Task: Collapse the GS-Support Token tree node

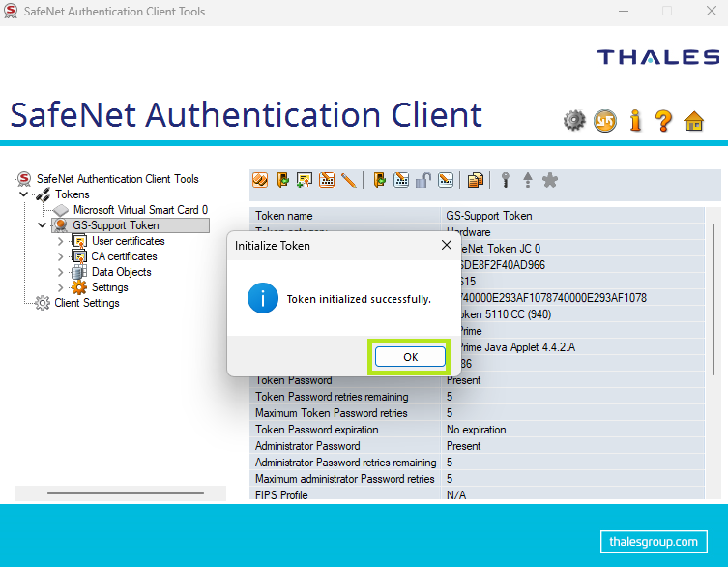Action: point(43,225)
